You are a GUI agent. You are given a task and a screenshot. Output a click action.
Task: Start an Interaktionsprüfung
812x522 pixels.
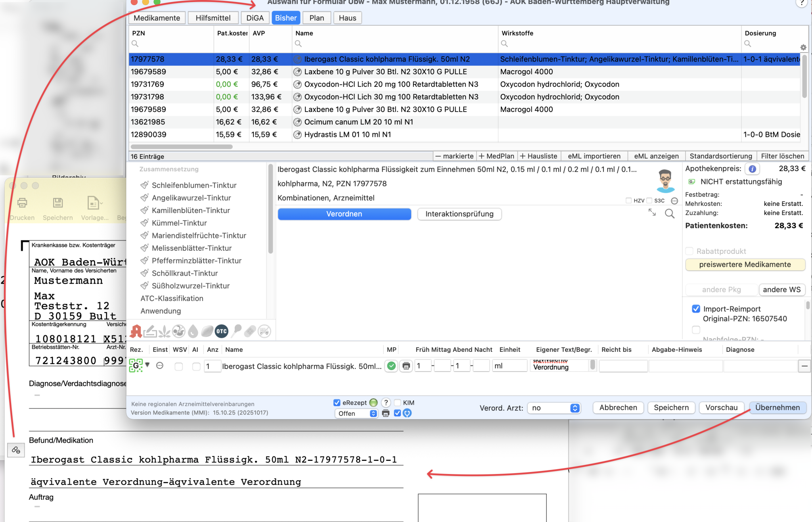pos(459,214)
